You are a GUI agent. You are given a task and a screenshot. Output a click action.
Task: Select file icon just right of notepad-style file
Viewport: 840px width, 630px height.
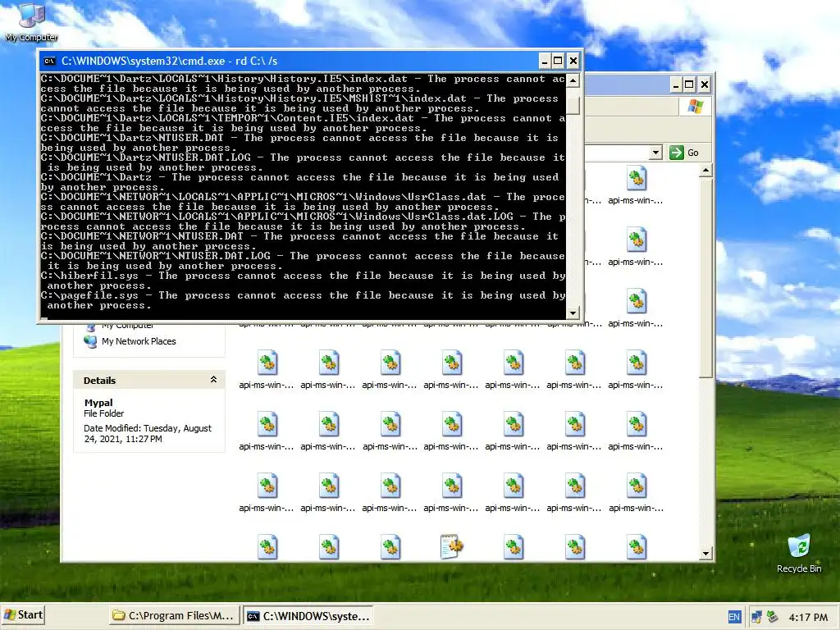coord(514,547)
